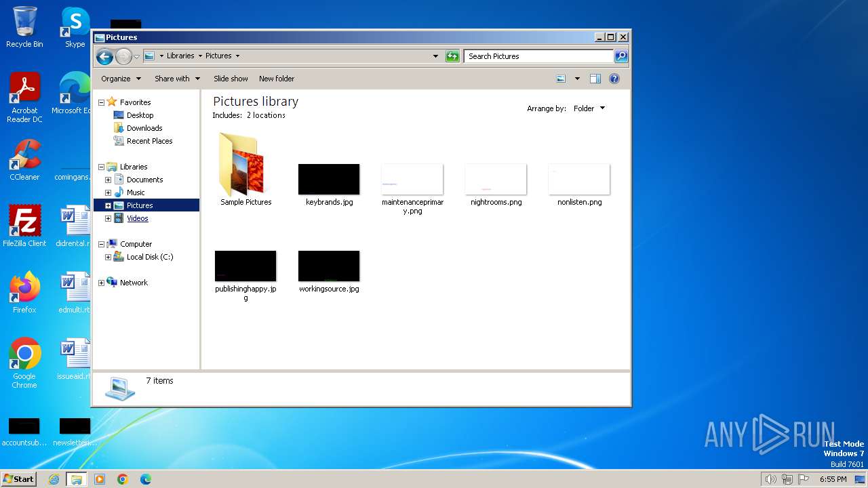The height and width of the screenshot is (488, 868).
Task: Select CCleaner desktop shortcut
Action: 24,160
